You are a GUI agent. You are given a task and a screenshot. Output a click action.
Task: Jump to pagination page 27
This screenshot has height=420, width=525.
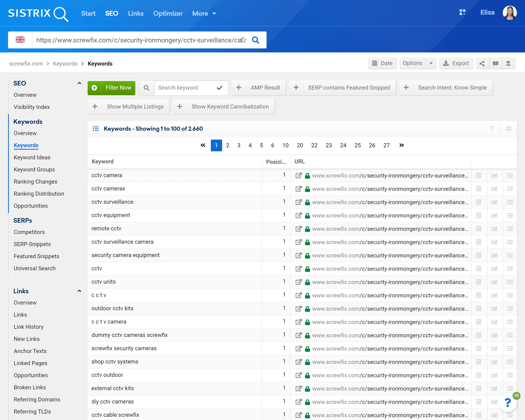[x=386, y=145]
